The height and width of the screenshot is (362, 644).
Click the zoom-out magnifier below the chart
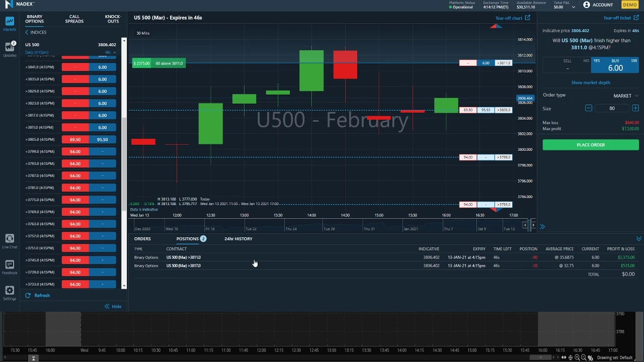tap(584, 358)
